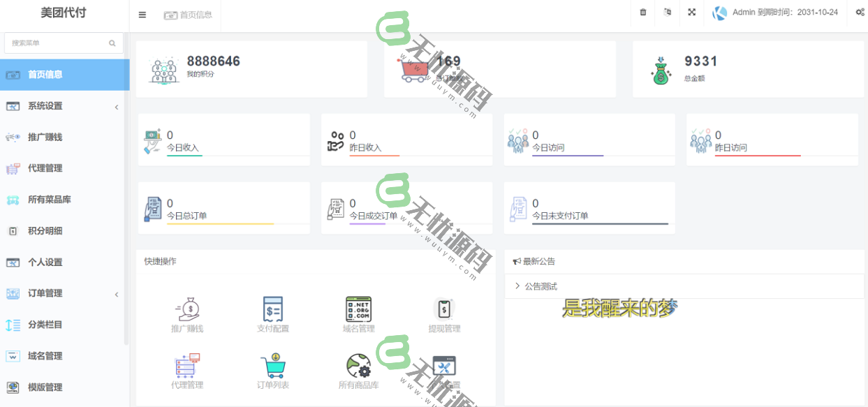Open the 订单列表 shopping cart icon
The image size is (868, 407).
pos(272,368)
